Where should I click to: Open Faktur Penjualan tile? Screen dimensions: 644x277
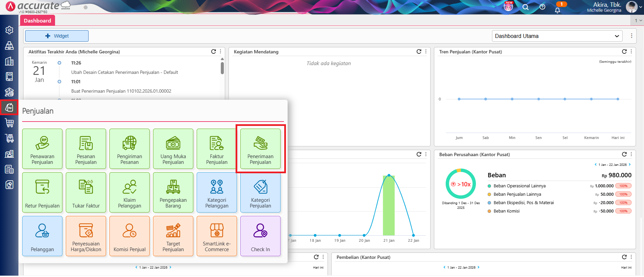[216, 149]
